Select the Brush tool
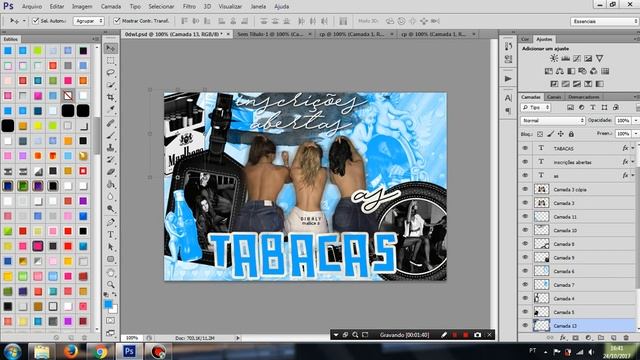Screen dimensions: 640x360 point(110,135)
